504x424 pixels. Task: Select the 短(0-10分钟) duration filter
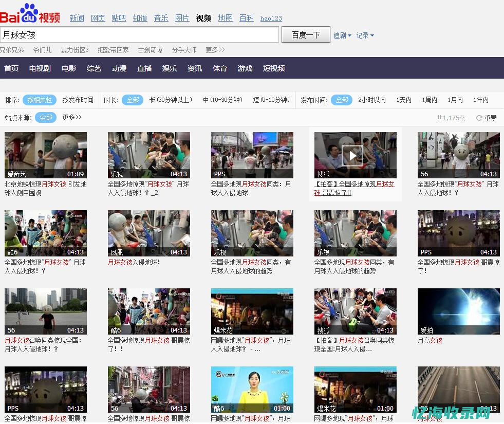point(271,100)
